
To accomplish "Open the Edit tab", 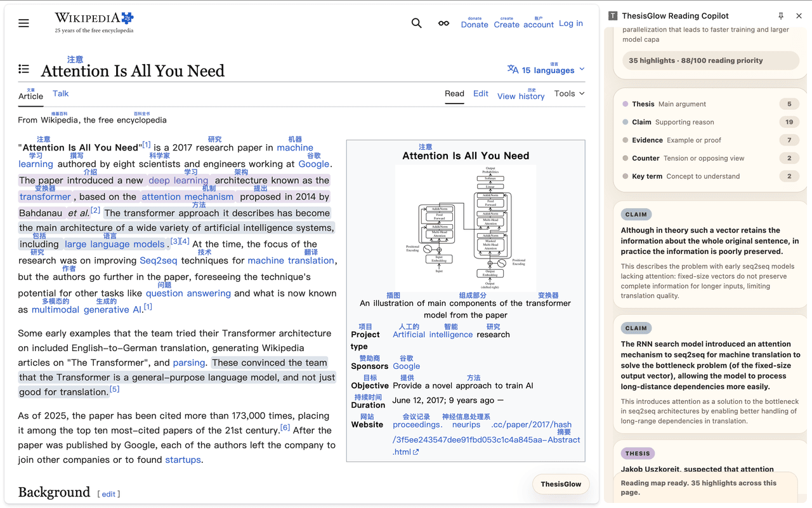I will [x=481, y=93].
